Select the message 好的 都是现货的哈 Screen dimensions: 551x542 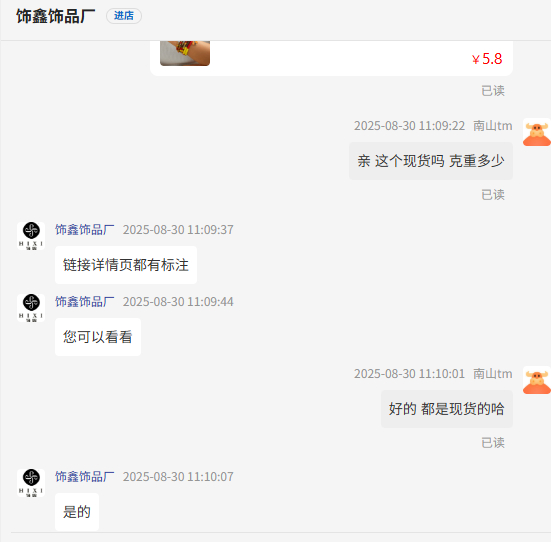(x=447, y=409)
